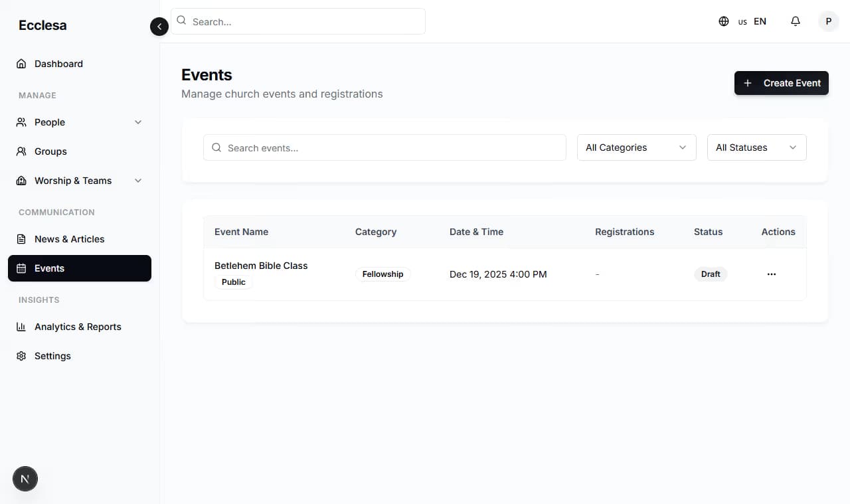Click the Settings gear icon
The width and height of the screenshot is (850, 504).
[x=21, y=356]
